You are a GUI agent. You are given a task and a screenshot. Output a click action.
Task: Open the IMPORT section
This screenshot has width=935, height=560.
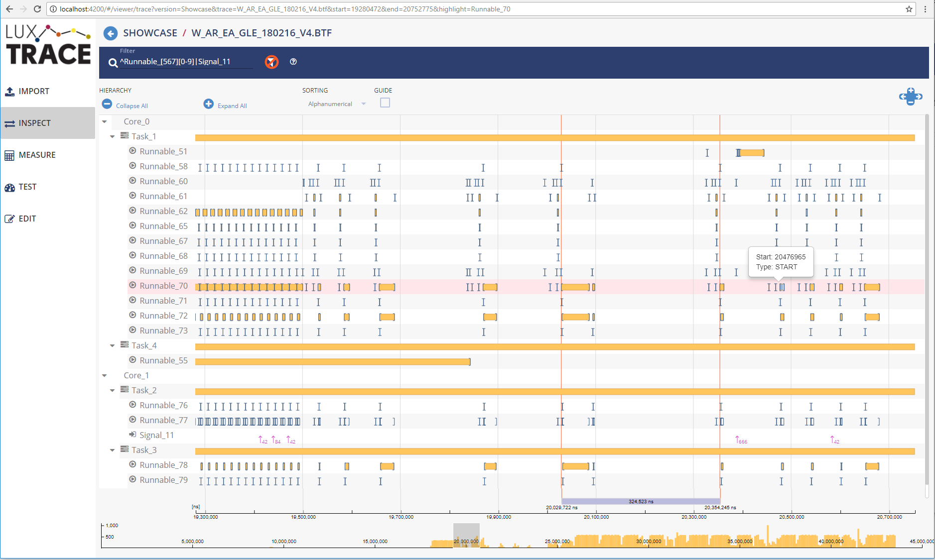[48, 91]
